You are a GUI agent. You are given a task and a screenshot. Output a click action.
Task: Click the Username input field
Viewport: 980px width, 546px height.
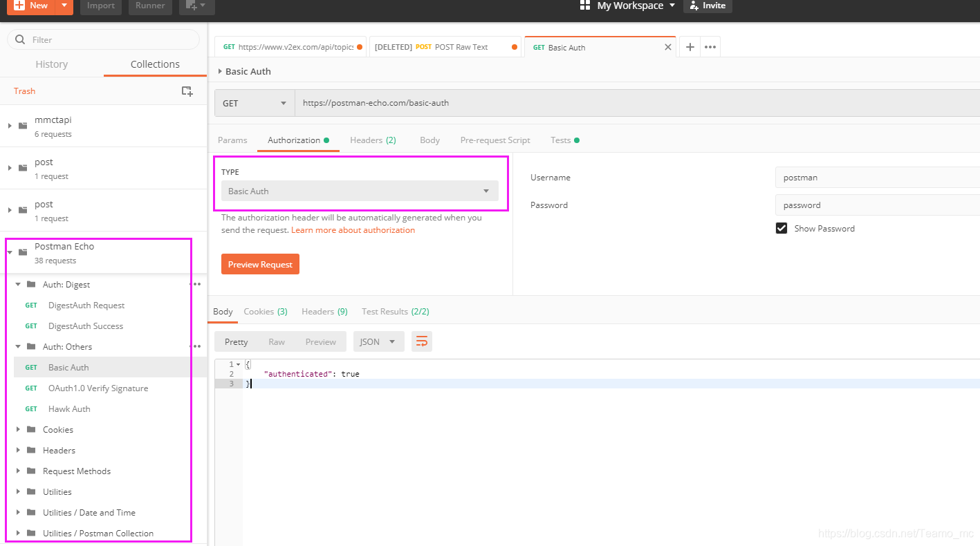click(x=878, y=177)
